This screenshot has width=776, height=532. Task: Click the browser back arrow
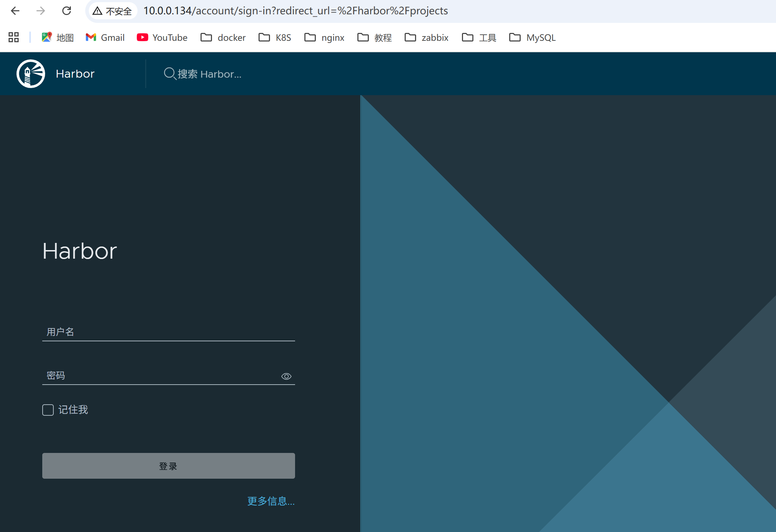[x=15, y=11]
